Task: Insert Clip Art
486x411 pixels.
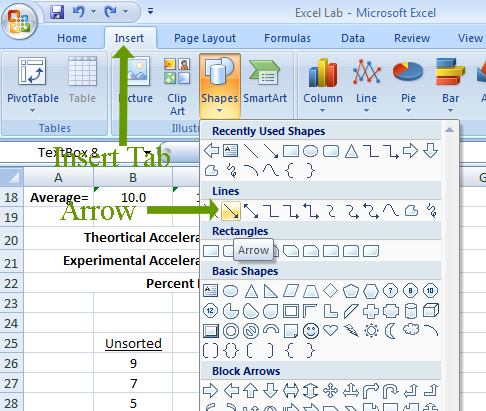Action: point(177,87)
